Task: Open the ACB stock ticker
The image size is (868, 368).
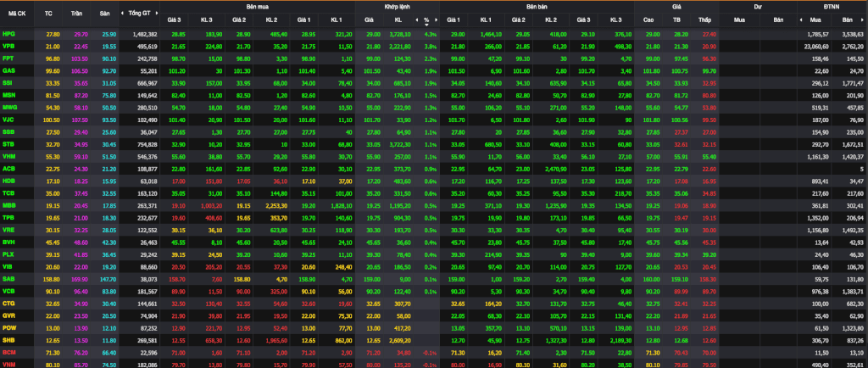Action: (8, 168)
